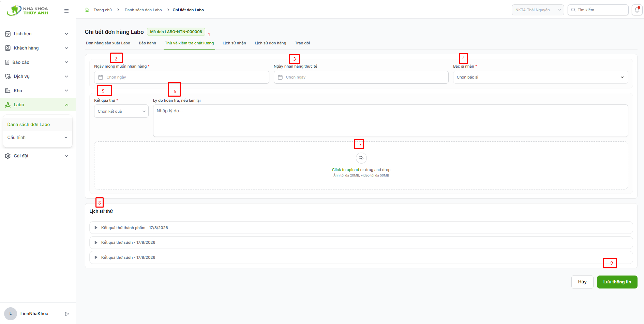
Task: Switch to the Bảo hành tab
Action: click(x=148, y=43)
